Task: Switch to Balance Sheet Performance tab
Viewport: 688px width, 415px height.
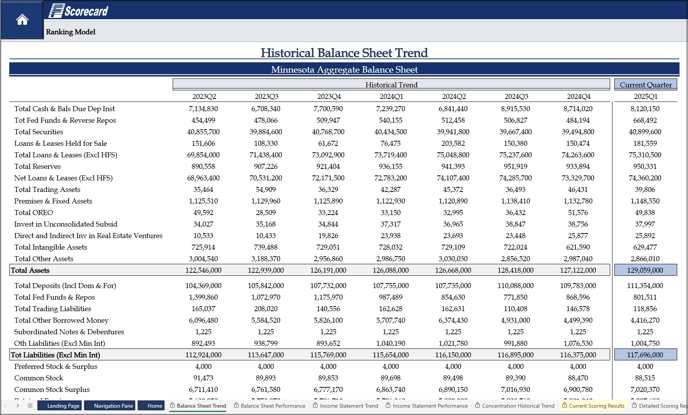Action: pos(269,406)
